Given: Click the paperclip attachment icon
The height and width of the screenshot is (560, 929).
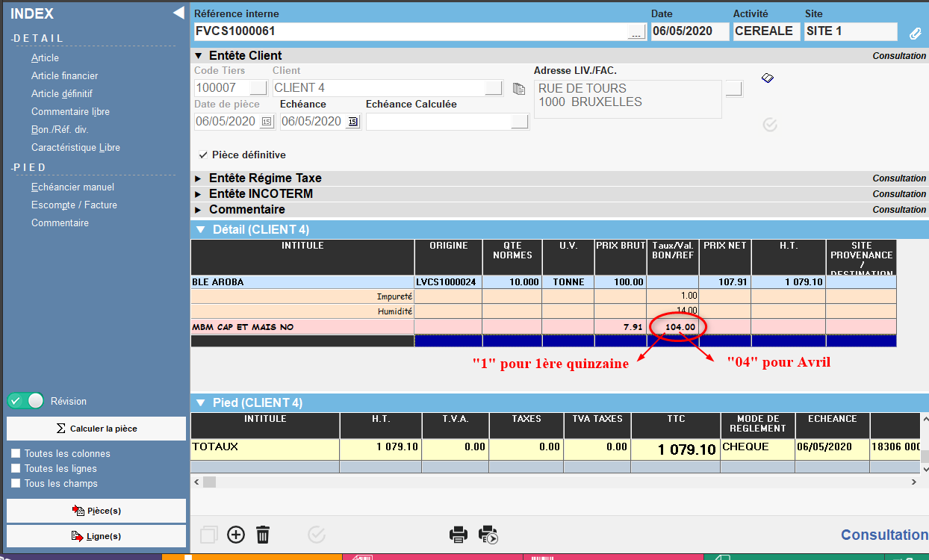Looking at the screenshot, I should point(915,33).
